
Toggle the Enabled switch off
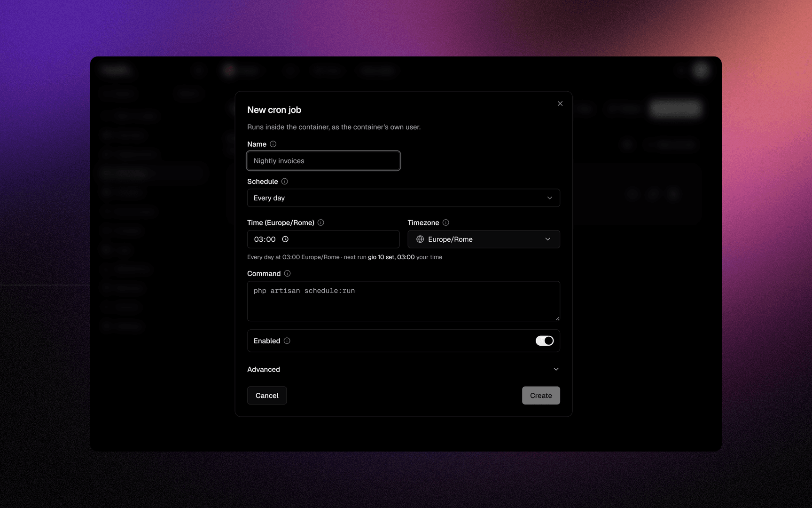point(545,341)
